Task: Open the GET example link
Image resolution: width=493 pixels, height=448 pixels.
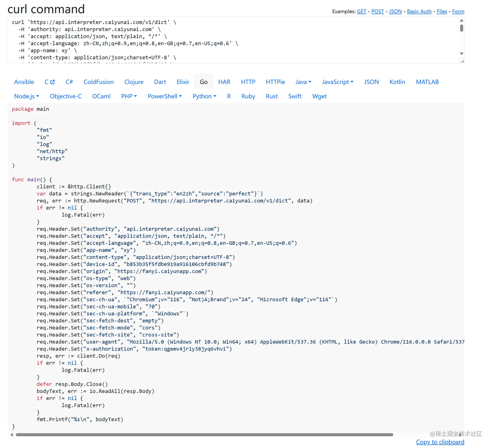Action: (361, 11)
